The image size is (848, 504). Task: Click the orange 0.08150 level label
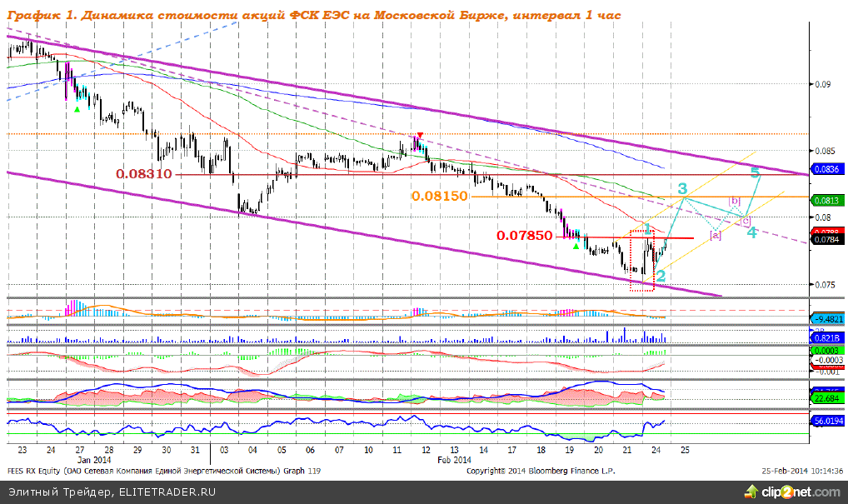click(440, 195)
